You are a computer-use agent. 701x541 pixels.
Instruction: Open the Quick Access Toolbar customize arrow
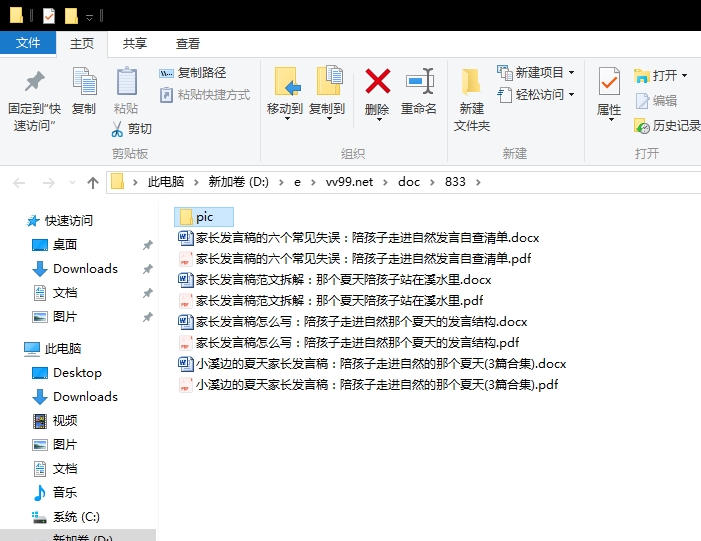coord(89,17)
